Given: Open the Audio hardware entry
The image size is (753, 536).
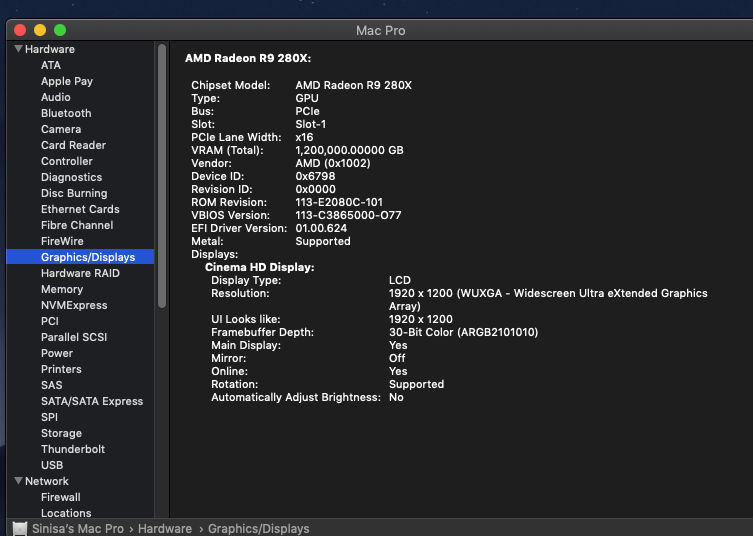Looking at the screenshot, I should [56, 97].
